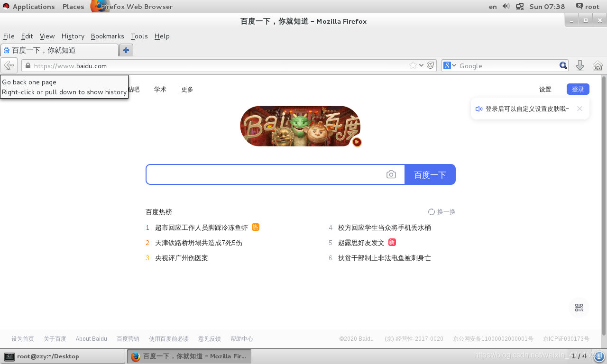Go to the Firefox Home icon
The width and height of the screenshot is (607, 364).
(598, 65)
